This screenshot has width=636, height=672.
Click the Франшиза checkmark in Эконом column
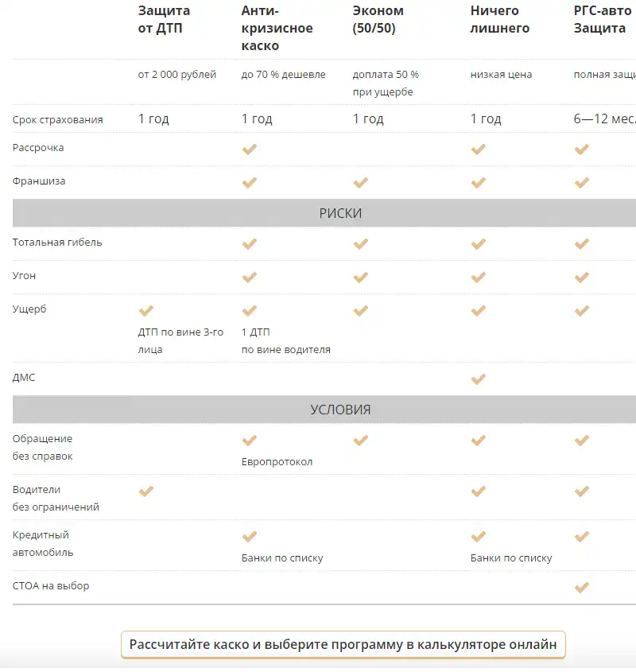tap(360, 182)
